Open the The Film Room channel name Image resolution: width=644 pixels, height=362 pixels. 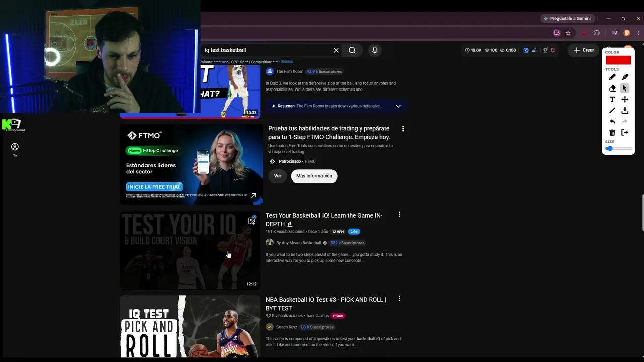290,72
